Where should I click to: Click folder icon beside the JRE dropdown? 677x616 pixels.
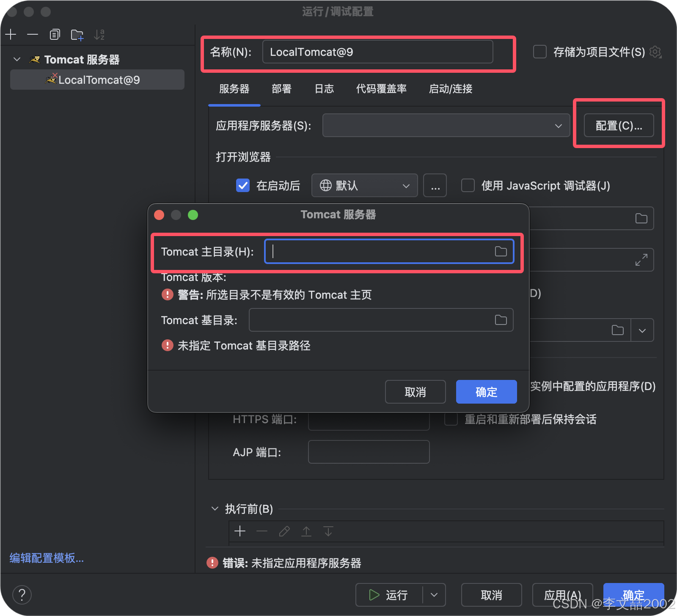click(618, 330)
